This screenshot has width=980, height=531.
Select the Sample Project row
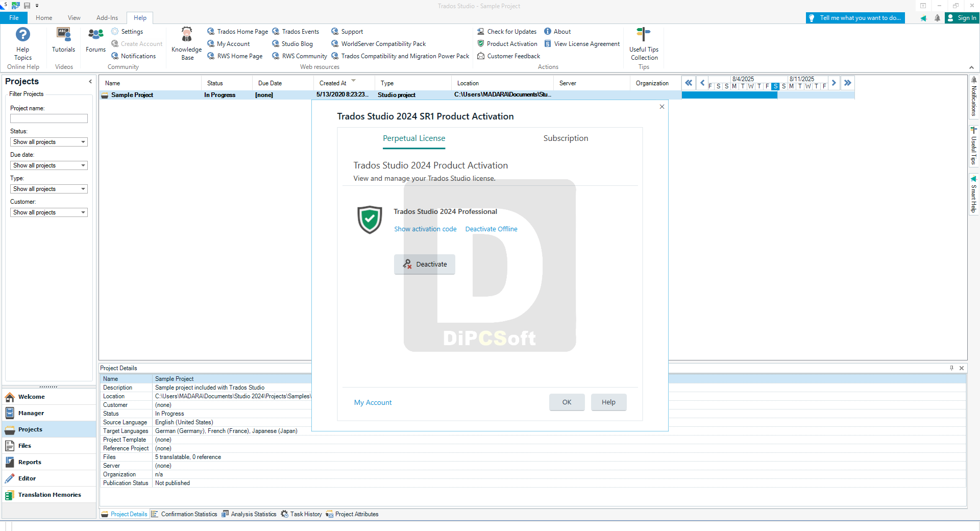(390, 95)
